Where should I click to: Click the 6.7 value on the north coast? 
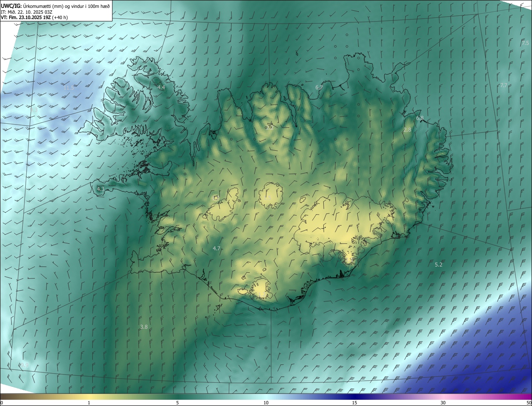319,87
